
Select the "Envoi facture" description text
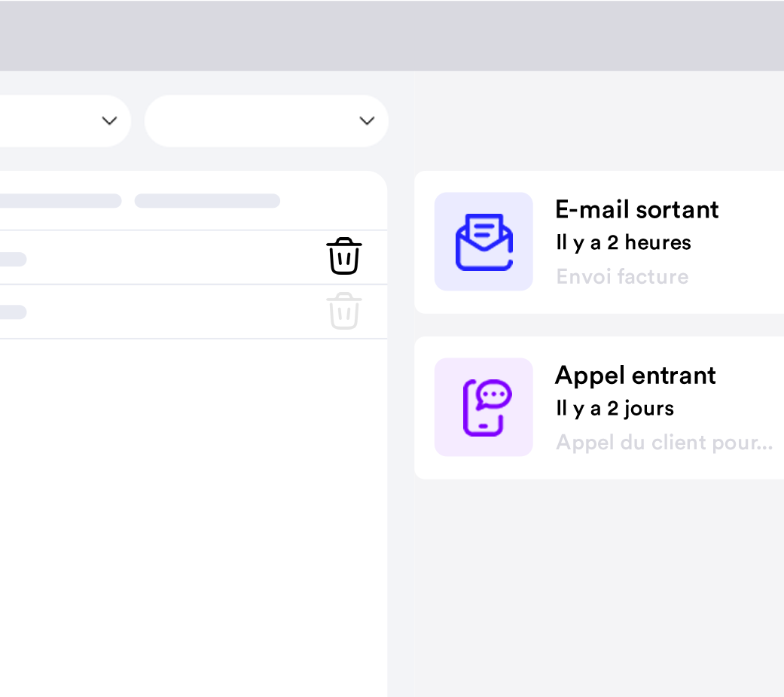(622, 276)
